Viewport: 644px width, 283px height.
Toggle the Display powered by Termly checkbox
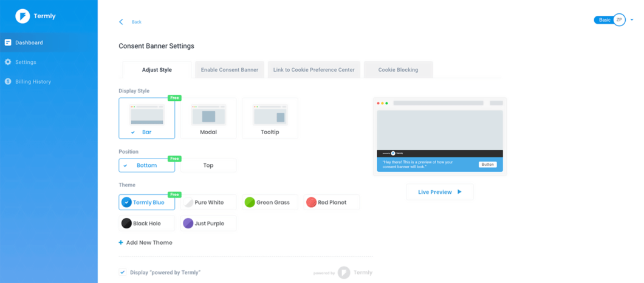click(122, 272)
